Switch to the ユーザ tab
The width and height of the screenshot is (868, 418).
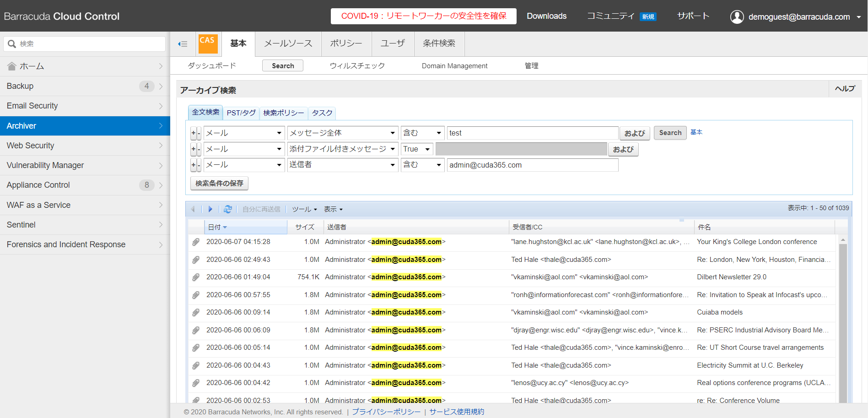(x=393, y=43)
